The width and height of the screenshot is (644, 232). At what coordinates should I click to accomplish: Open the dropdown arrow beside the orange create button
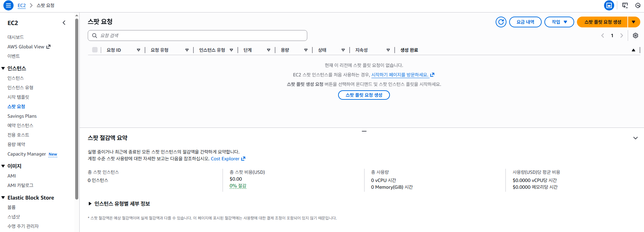634,22
